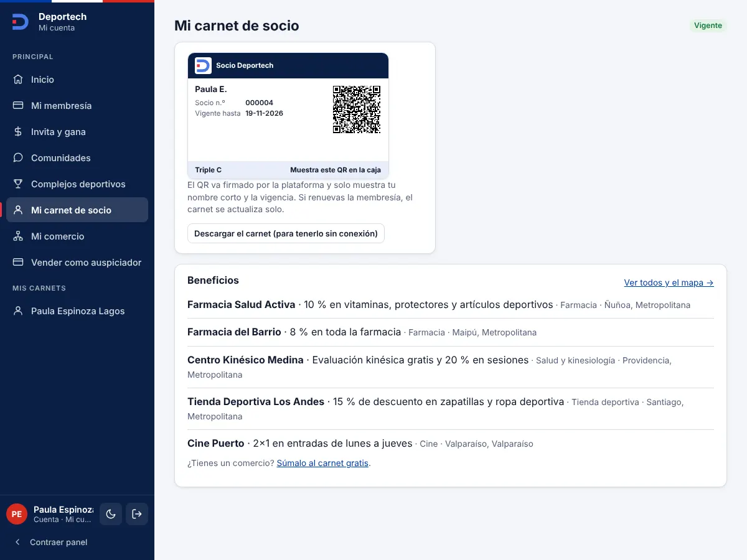Click the chat bubble icon beside Comunidades
This screenshot has height=560, width=747.
coord(18,158)
